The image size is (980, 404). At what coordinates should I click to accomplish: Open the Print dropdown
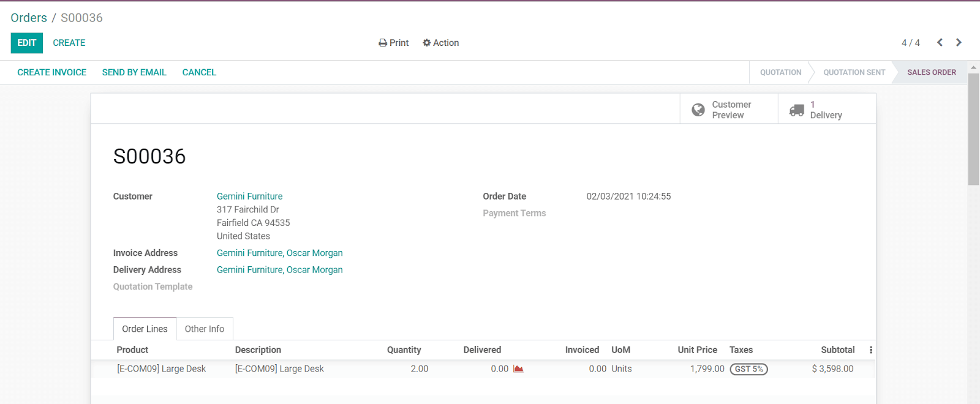pos(393,43)
